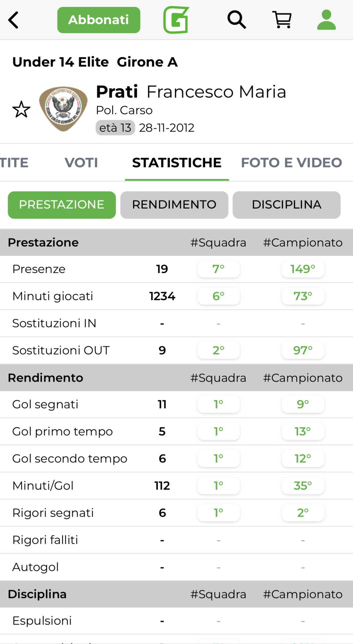Viewport: 353px width, 644px height.
Task: Tap the back arrow icon
Action: click(13, 20)
